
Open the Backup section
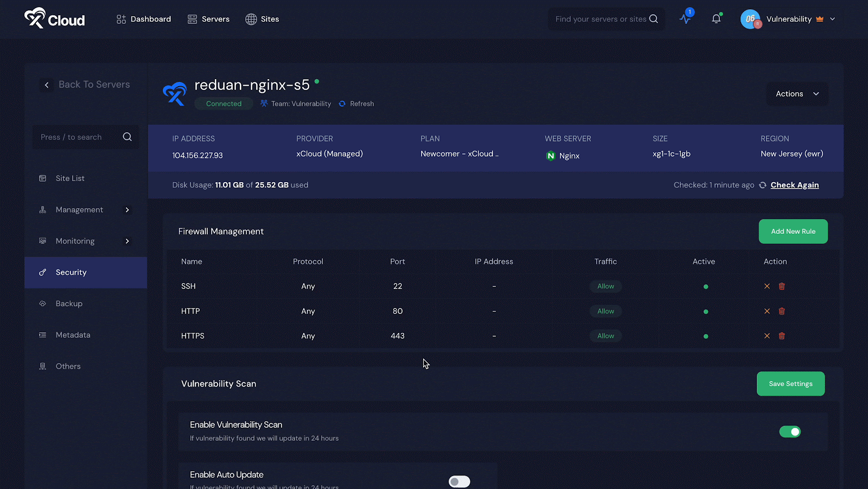(68, 303)
